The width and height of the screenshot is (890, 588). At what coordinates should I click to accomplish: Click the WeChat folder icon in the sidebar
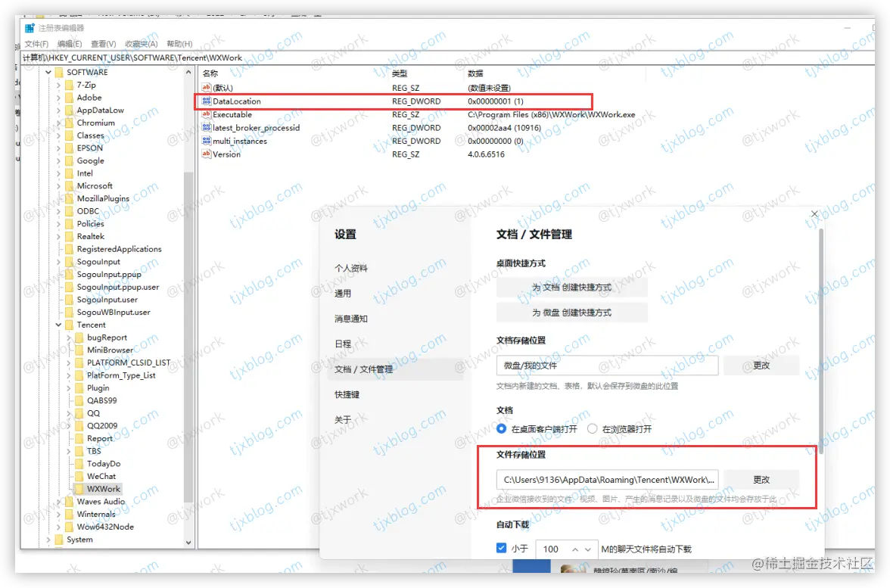[78, 475]
